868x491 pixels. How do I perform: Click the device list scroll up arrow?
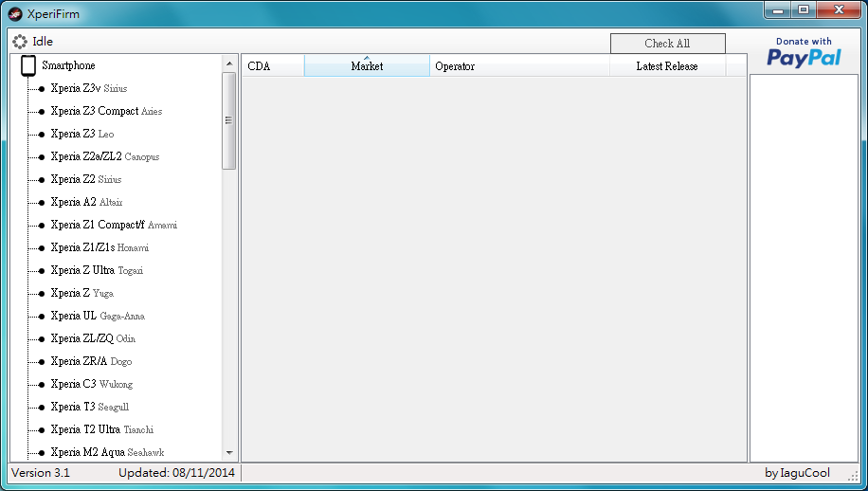click(x=229, y=64)
